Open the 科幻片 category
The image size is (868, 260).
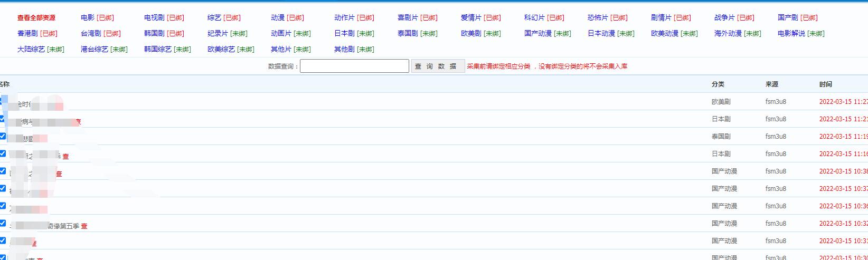tap(534, 18)
